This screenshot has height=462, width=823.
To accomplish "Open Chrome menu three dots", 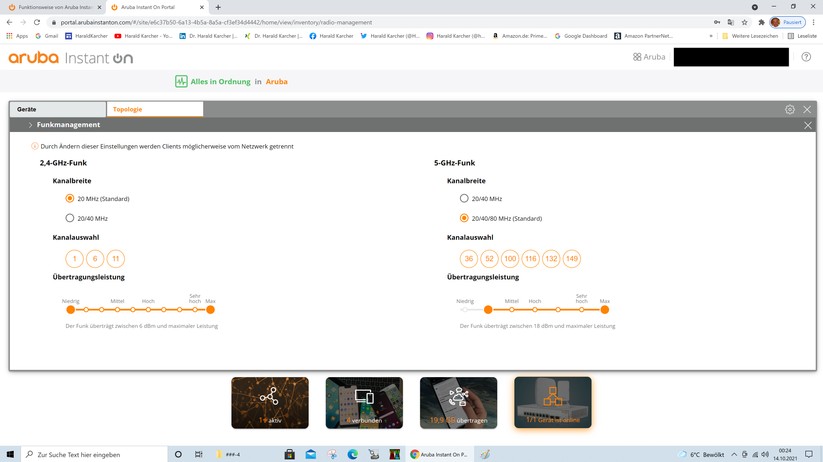I will (x=814, y=22).
